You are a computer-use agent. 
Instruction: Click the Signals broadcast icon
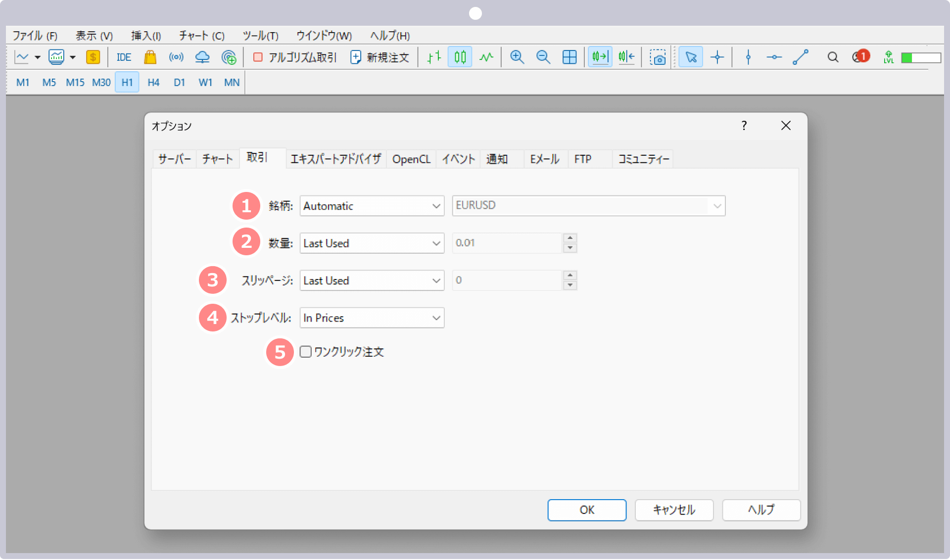coord(176,57)
